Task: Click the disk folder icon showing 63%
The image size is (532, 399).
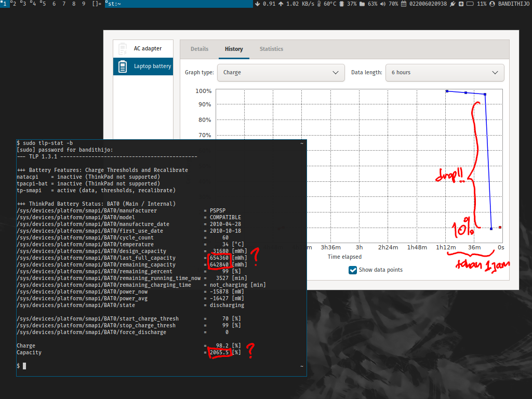Action: pos(362,4)
